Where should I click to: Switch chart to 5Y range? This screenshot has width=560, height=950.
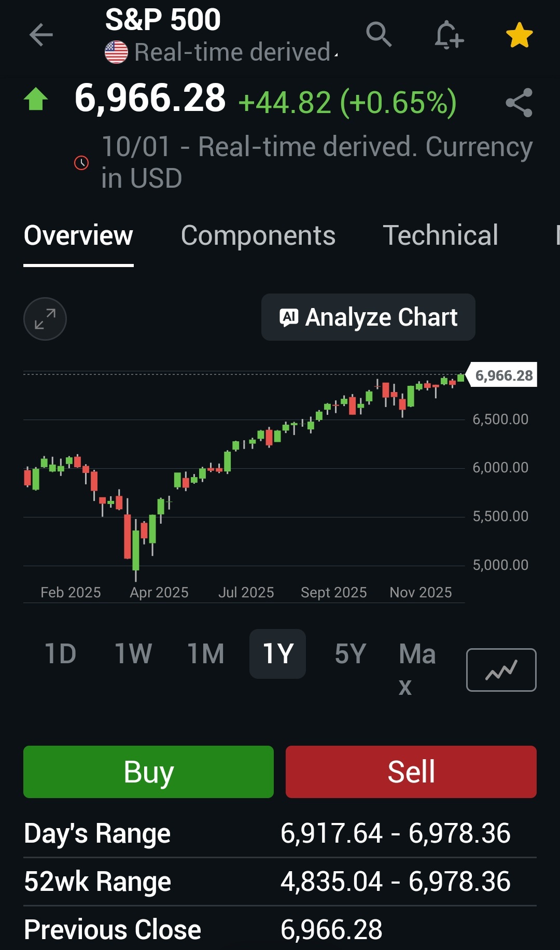pyautogui.click(x=351, y=654)
